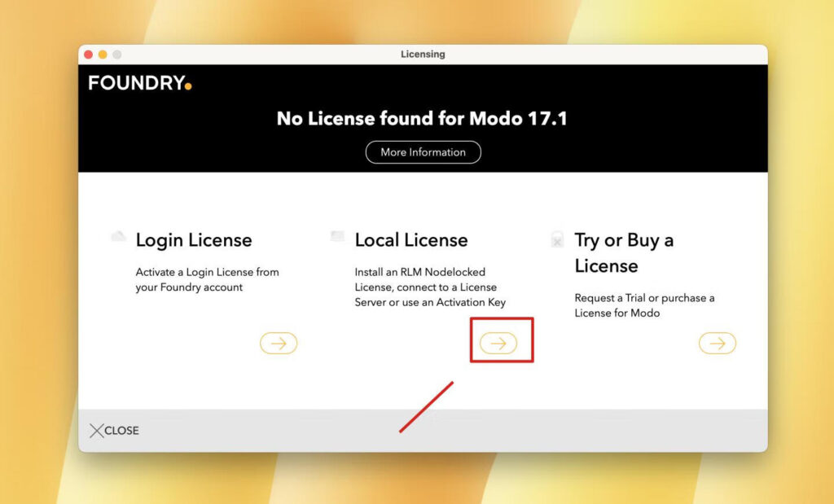Image resolution: width=834 pixels, height=504 pixels.
Task: Click the Licensing window title
Action: (x=423, y=55)
